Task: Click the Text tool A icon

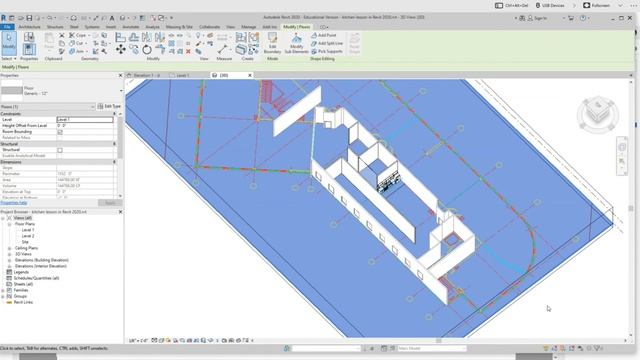Action: point(112,18)
